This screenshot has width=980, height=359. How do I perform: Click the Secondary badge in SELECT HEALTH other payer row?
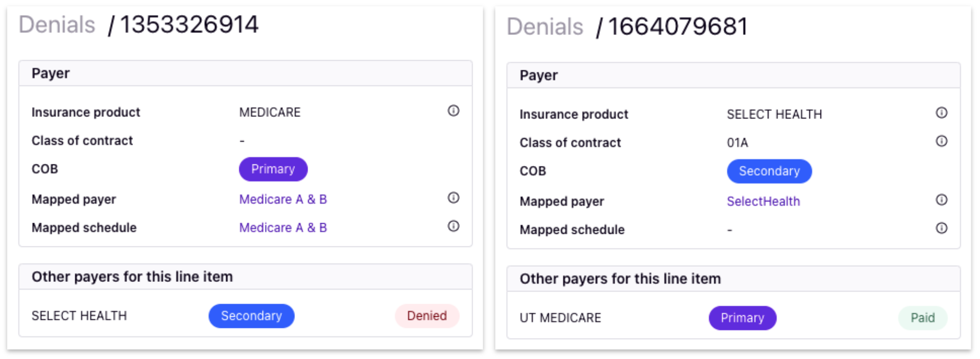251,316
